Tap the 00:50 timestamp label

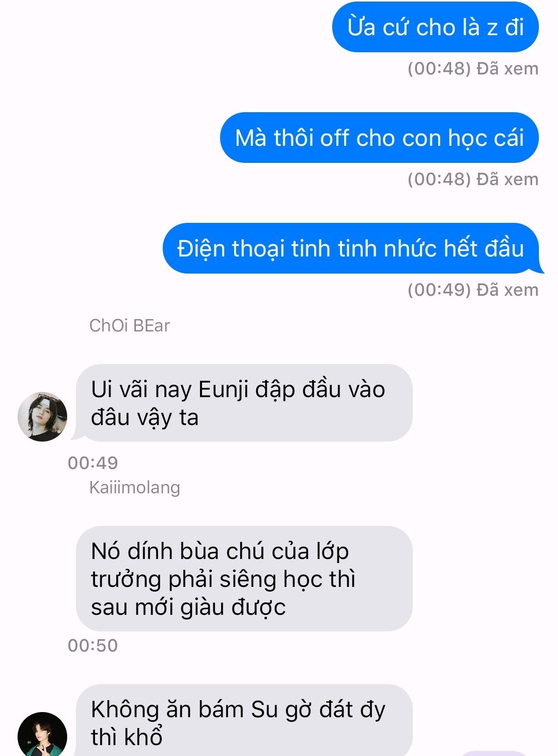coord(93,645)
